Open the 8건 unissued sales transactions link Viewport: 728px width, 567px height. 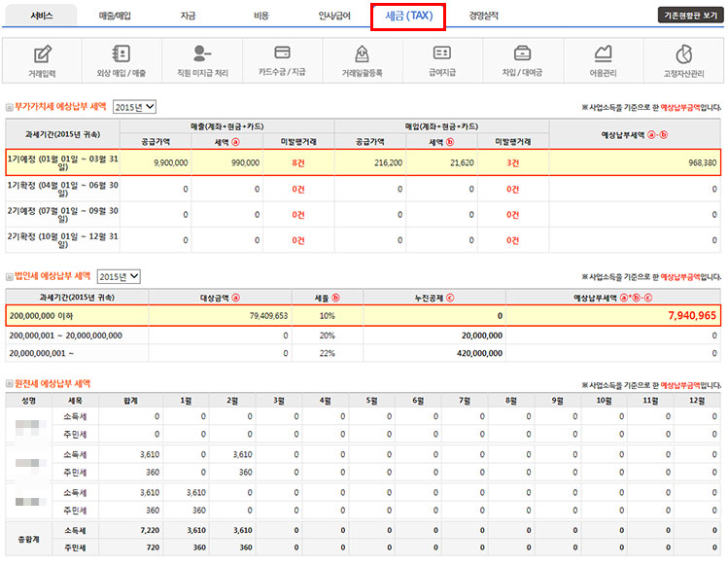coord(298,162)
